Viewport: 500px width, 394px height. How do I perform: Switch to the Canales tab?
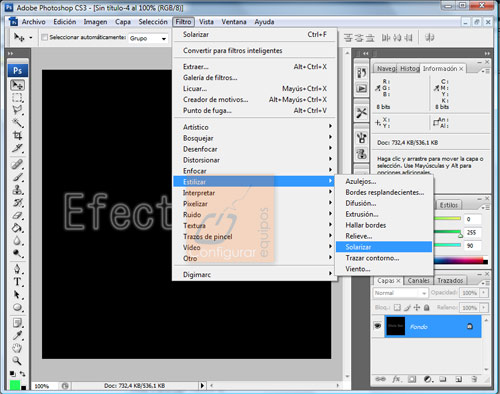tap(418, 280)
